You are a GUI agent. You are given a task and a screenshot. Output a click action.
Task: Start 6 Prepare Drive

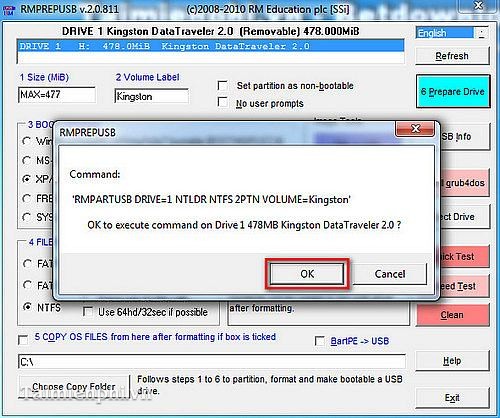(453, 91)
